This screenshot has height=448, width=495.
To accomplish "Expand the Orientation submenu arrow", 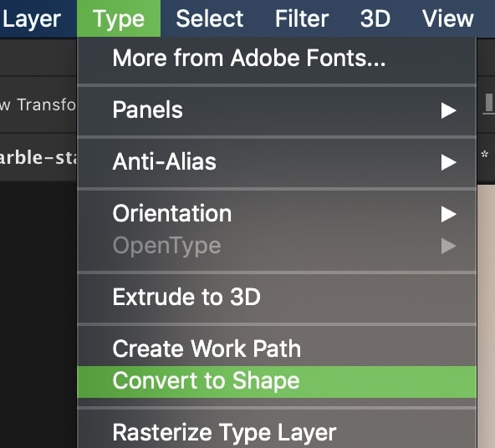I will pos(448,214).
